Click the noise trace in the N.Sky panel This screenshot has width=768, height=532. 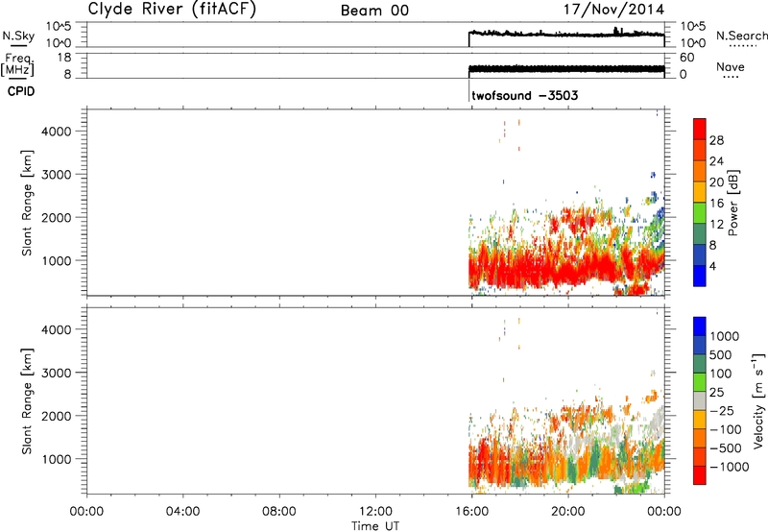566,34
